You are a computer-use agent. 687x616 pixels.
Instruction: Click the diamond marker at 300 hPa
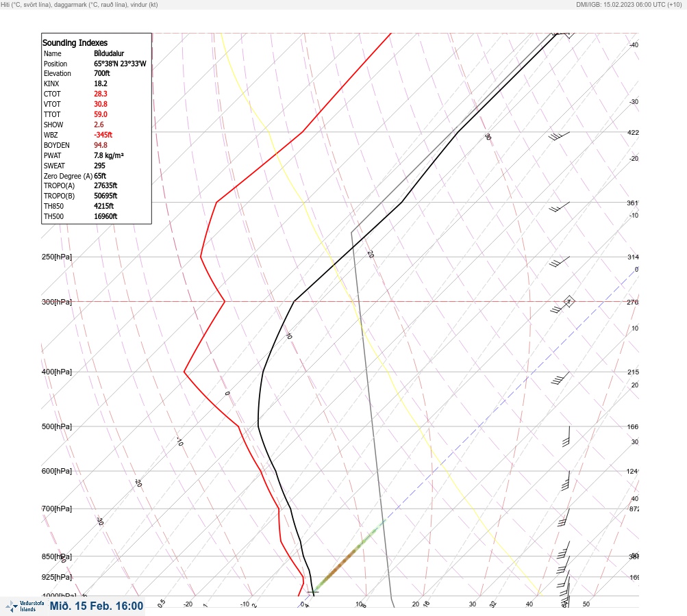[x=569, y=301]
